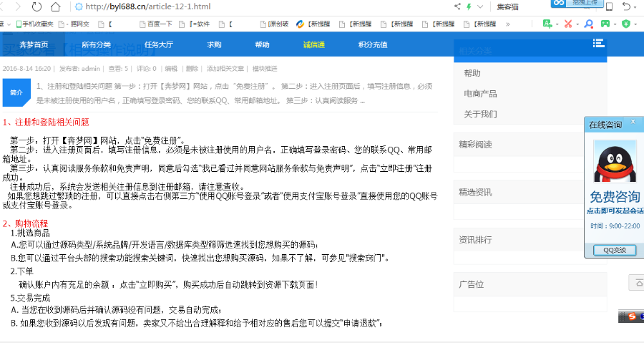The height and width of the screenshot is (343, 644).
Task: Click the 删除 link under the article title
Action: [x=192, y=69]
